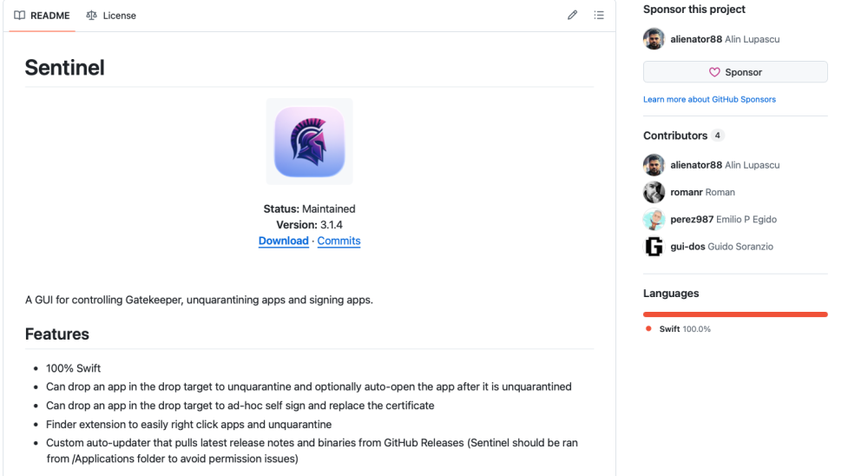Select the Swift 100.0% language entry
The width and height of the screenshot is (868, 476).
(678, 328)
